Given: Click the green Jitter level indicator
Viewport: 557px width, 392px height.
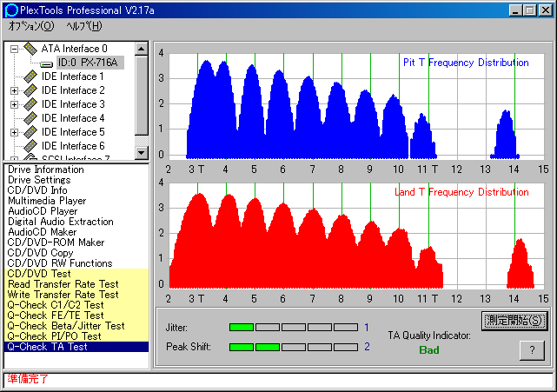Looking at the screenshot, I should click(242, 328).
